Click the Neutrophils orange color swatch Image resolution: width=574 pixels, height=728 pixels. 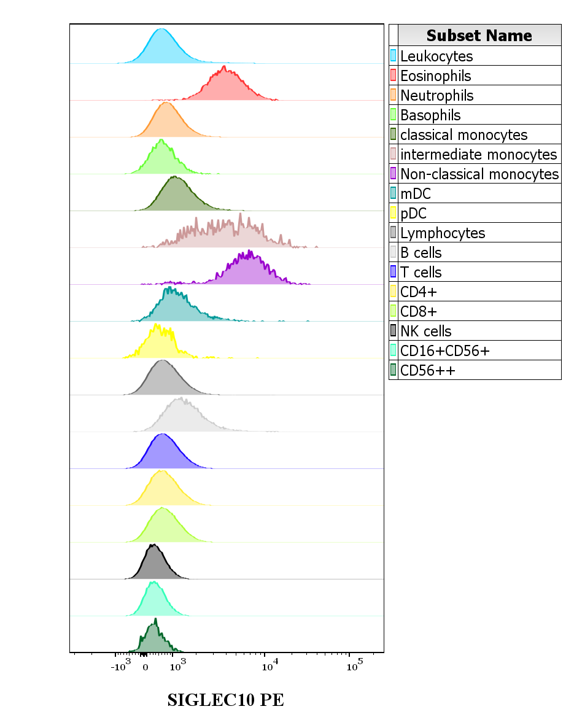[394, 95]
